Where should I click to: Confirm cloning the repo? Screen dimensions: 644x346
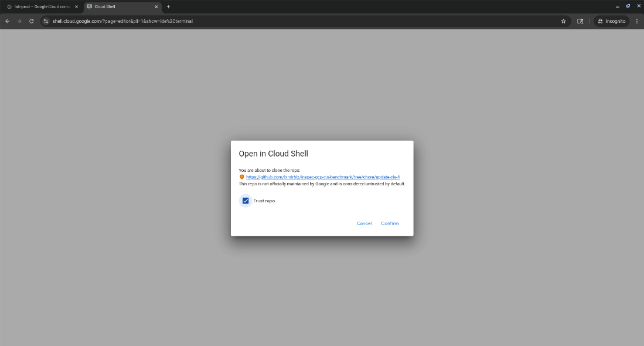coord(389,223)
